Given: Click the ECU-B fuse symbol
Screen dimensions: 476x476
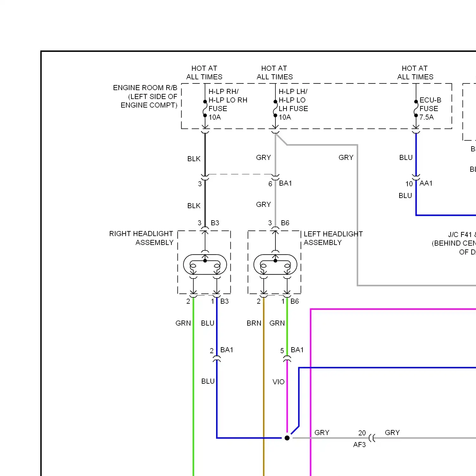Looking at the screenshot, I should pos(416,109).
